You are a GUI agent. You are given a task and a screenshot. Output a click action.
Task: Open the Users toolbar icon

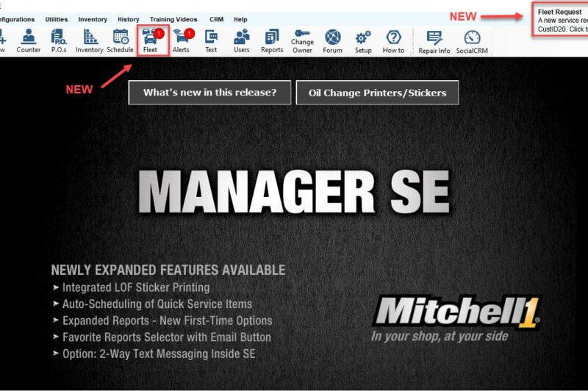[x=242, y=41]
